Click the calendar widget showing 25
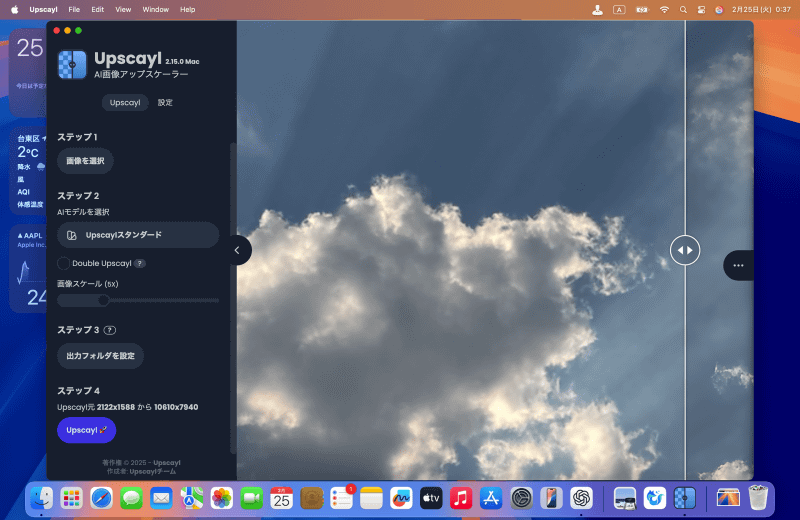Image resolution: width=800 pixels, height=520 pixels. click(x=29, y=71)
